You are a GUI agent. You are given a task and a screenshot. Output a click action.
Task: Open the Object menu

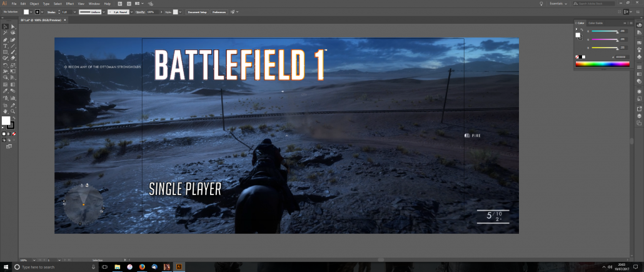coord(34,4)
